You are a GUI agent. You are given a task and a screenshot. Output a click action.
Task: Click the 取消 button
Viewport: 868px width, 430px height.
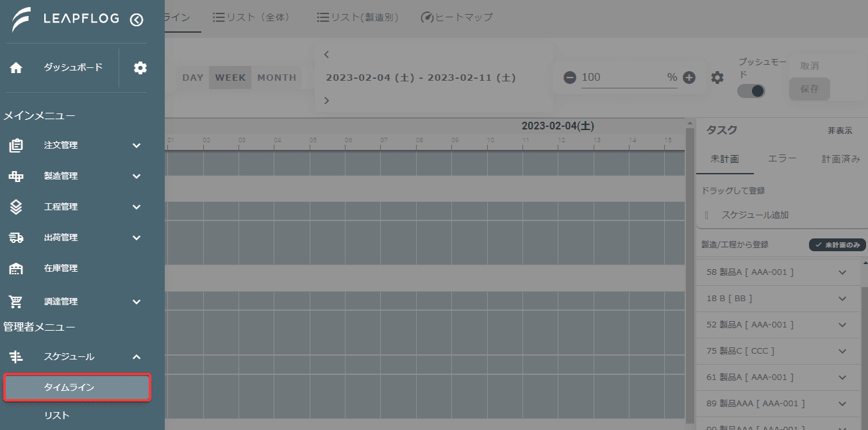[x=809, y=66]
